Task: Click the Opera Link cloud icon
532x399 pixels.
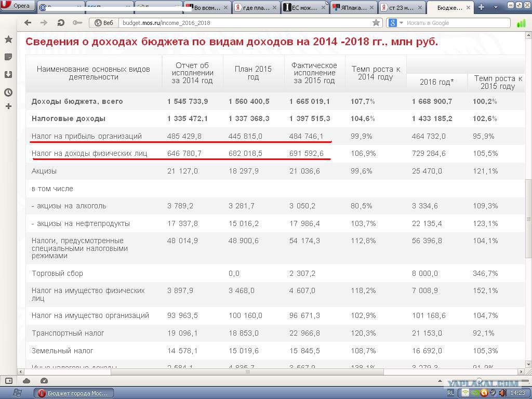Action: [x=26, y=381]
